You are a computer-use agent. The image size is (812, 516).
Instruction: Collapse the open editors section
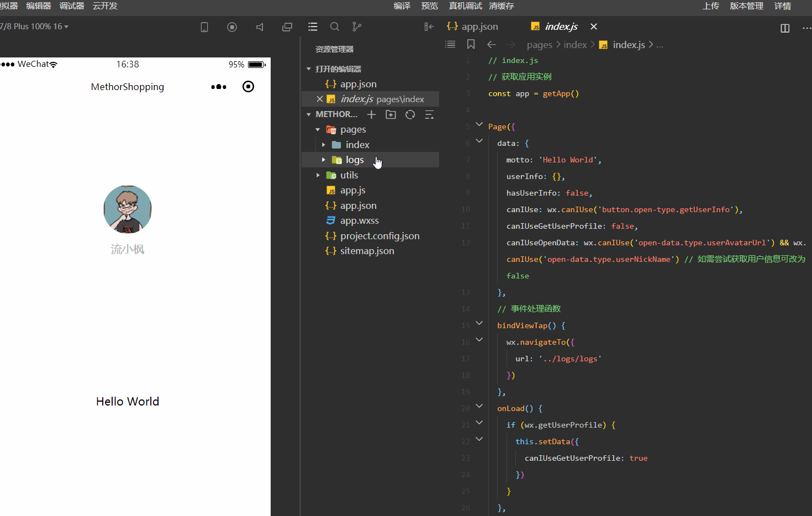(x=309, y=69)
